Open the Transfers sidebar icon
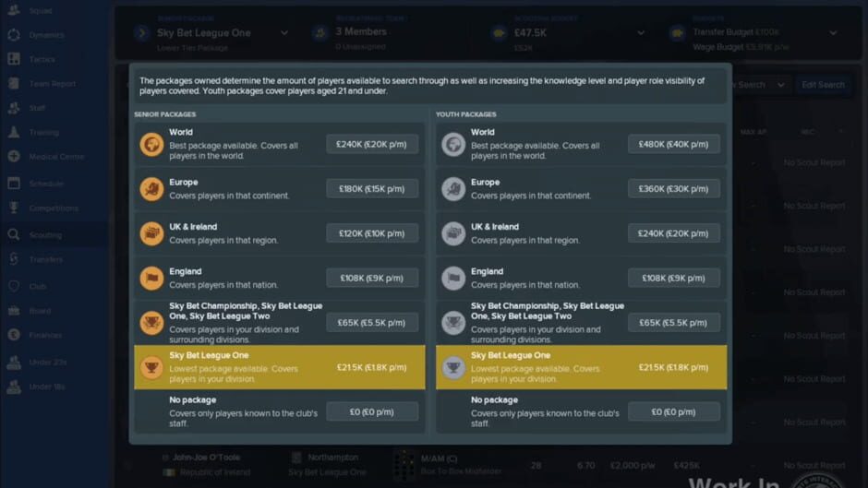Image resolution: width=868 pixels, height=488 pixels. point(14,259)
